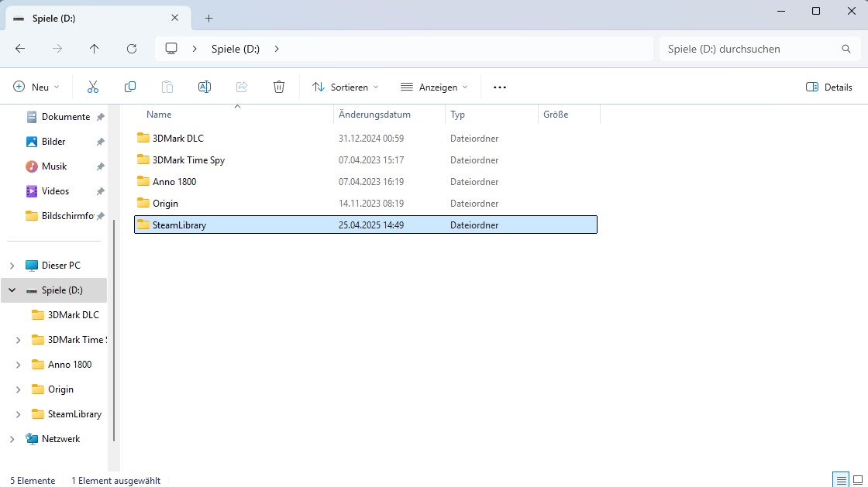Click the Share icon in toolbar
868x487 pixels.
coord(242,87)
